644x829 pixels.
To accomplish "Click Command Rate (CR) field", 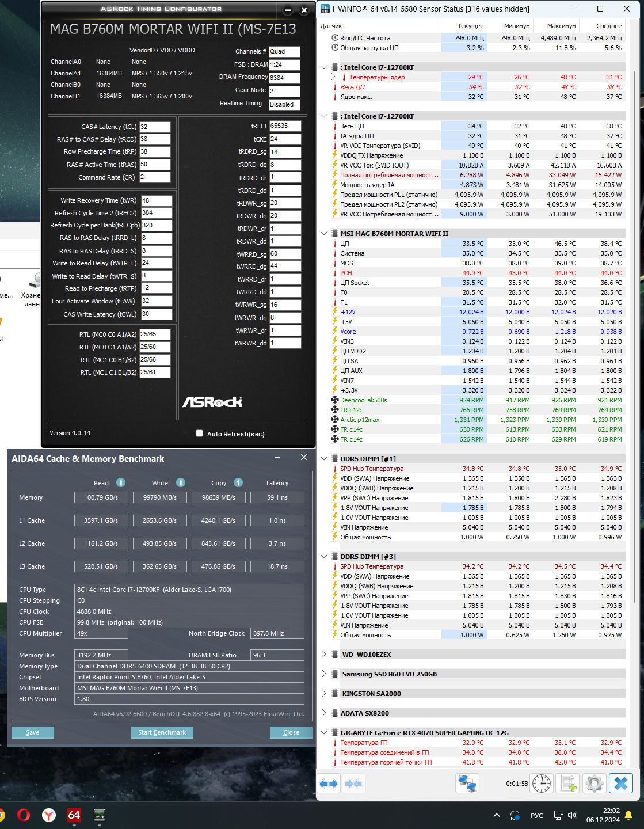I will [155, 177].
